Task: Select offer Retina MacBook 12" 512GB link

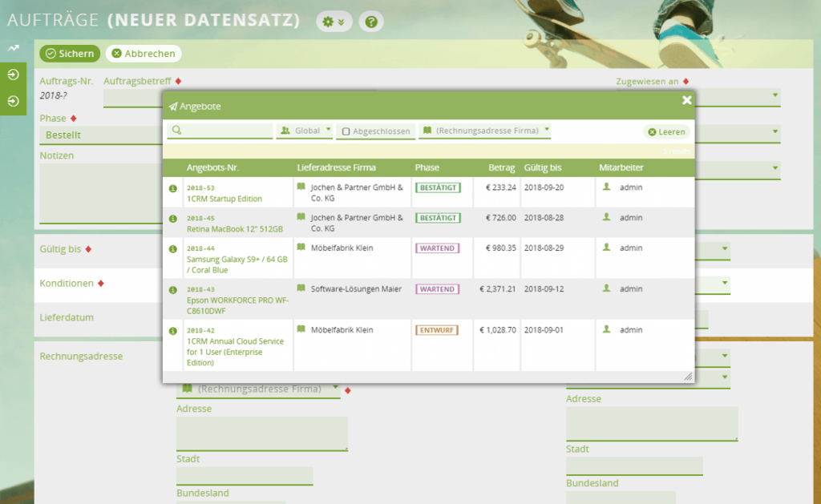Action: (234, 229)
